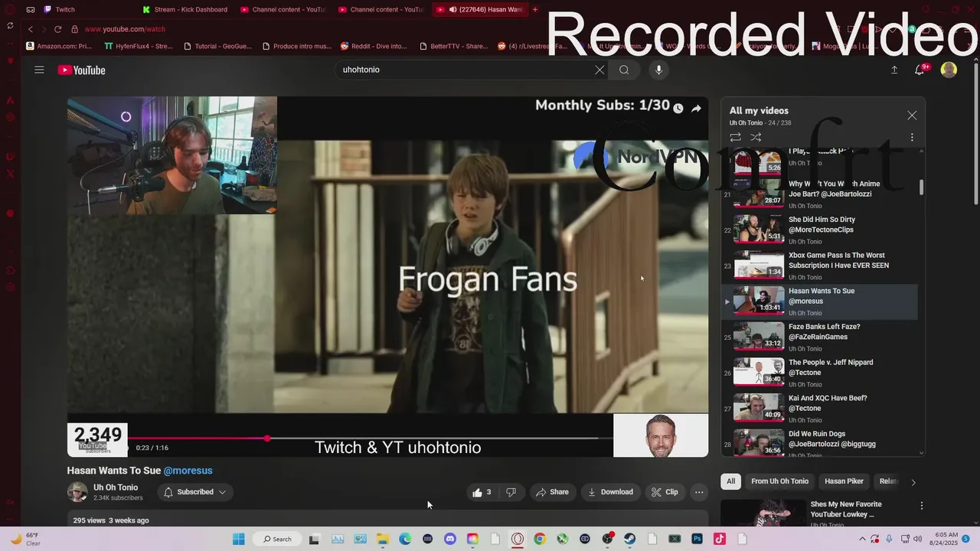
Task: Click Watch later clock icon on video
Action: pyautogui.click(x=678, y=109)
